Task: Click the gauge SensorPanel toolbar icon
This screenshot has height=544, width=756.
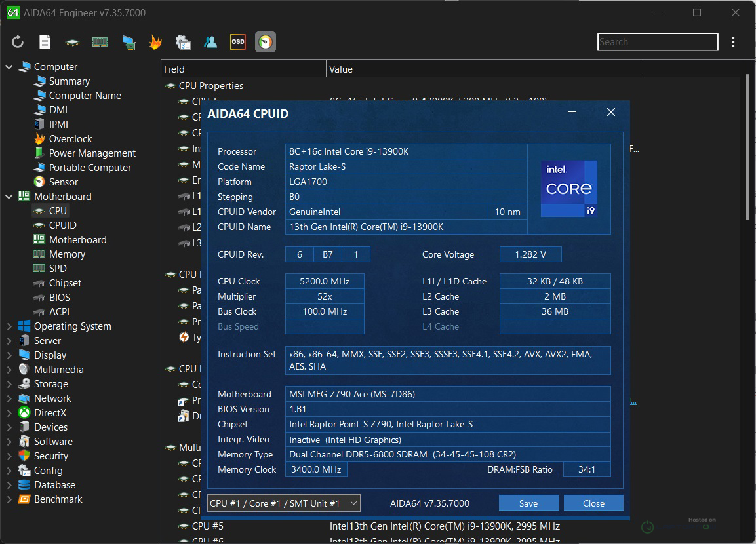Action: [265, 42]
